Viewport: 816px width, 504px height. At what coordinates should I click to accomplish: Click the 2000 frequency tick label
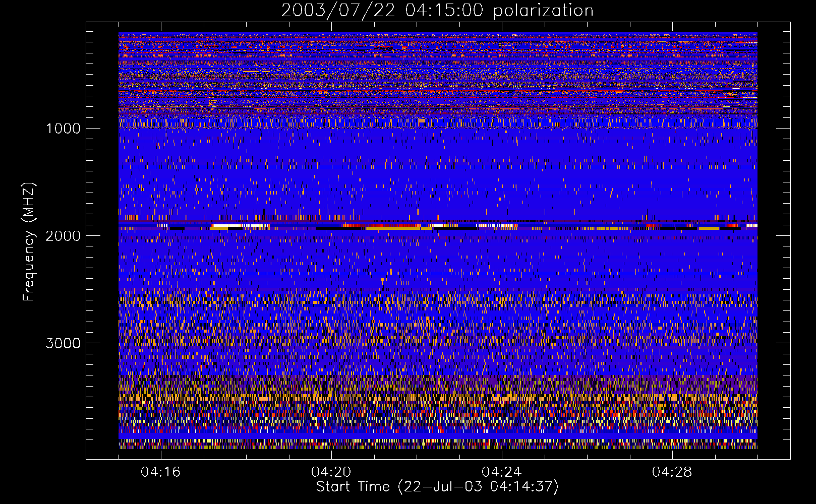click(x=63, y=236)
